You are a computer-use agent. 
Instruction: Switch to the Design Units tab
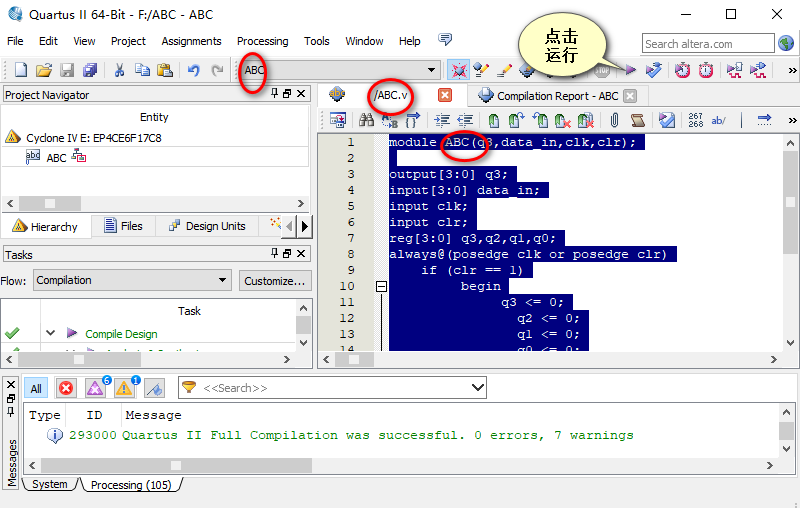(207, 226)
